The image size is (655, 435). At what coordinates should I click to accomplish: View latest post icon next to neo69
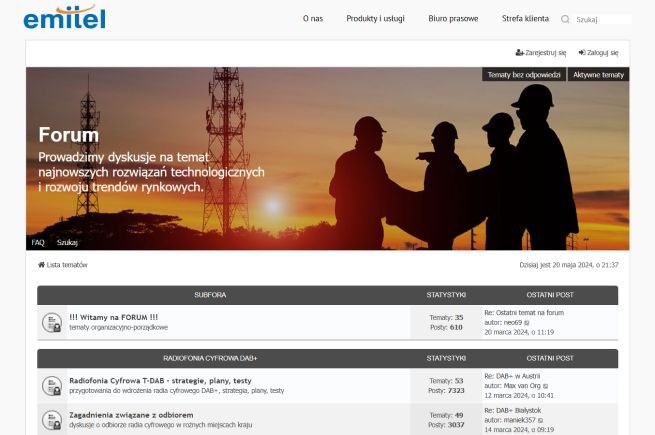(x=527, y=323)
